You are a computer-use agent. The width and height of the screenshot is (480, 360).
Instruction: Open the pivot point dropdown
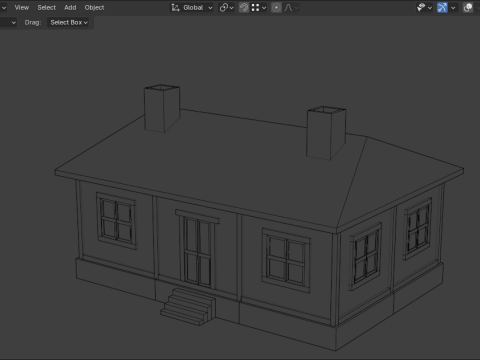click(x=227, y=7)
